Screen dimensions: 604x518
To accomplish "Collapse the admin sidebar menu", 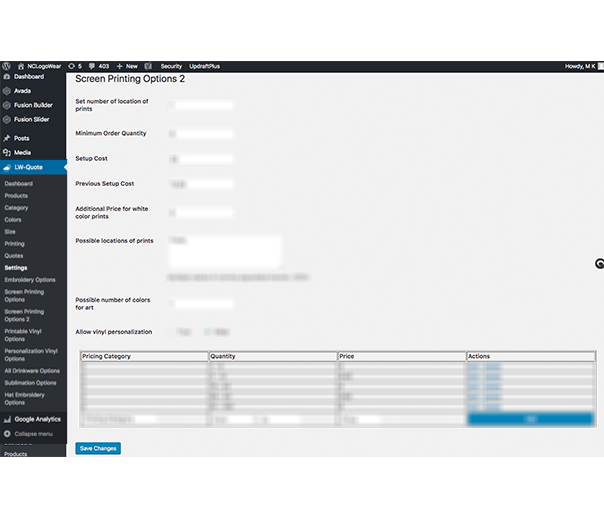I will 32,433.
